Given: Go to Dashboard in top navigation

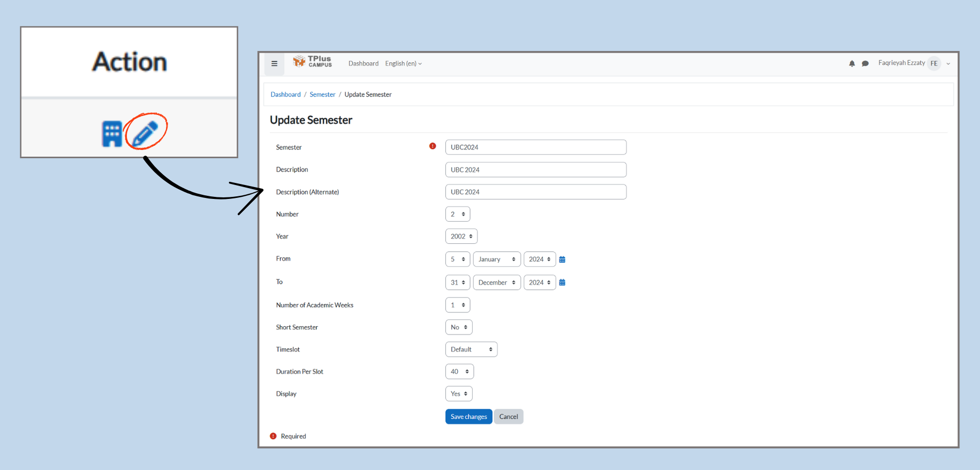Looking at the screenshot, I should (x=363, y=64).
